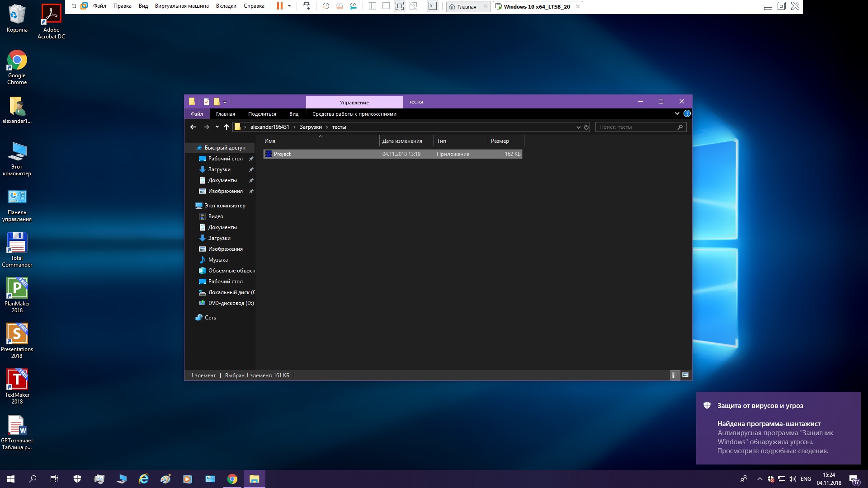Open the recent locations dropdown arrow
868x488 pixels.
point(217,127)
